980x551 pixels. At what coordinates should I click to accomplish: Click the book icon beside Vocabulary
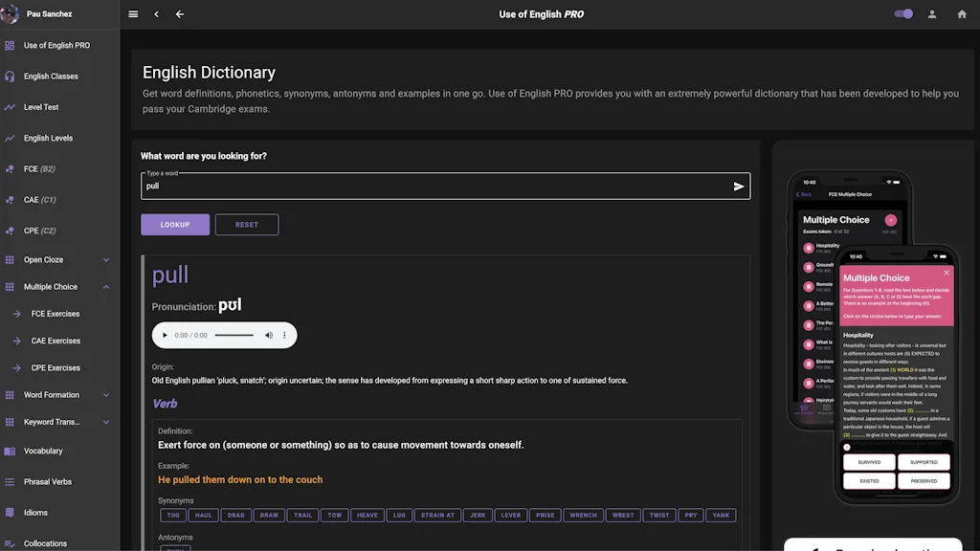click(x=10, y=452)
